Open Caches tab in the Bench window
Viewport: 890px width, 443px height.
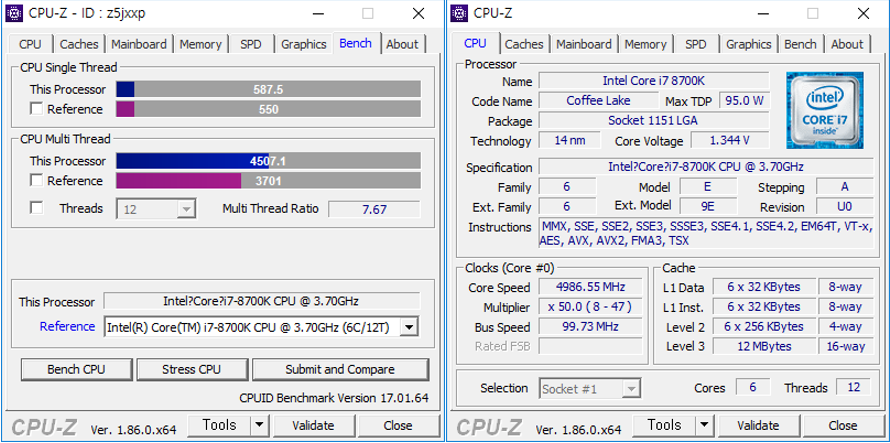point(79,44)
